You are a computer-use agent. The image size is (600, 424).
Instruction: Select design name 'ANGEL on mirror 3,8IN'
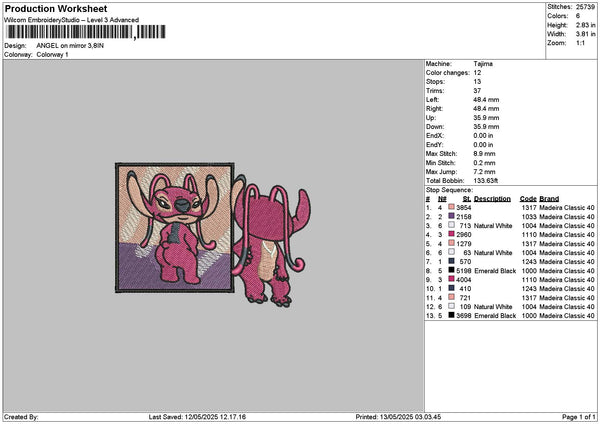[70, 46]
